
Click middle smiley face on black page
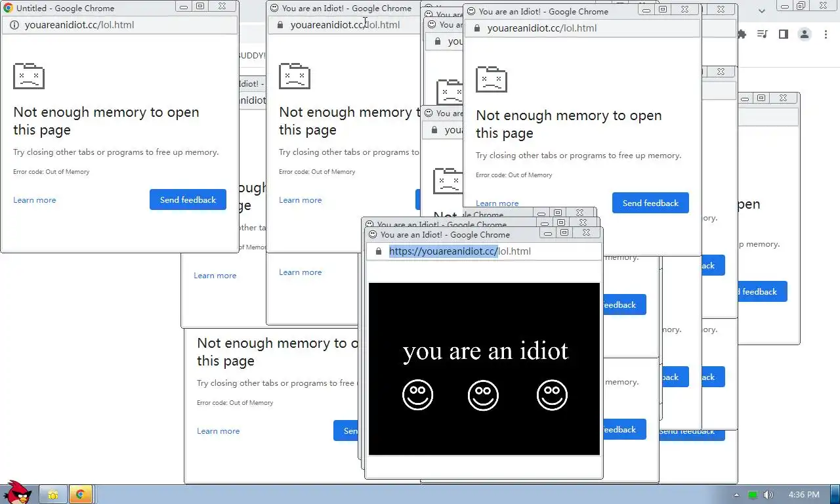pos(483,395)
